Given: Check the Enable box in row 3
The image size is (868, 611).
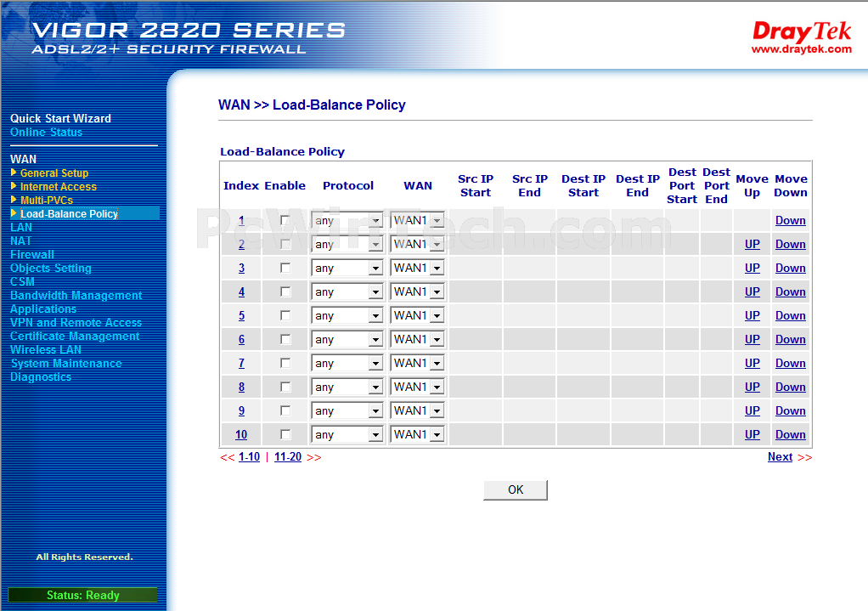Looking at the screenshot, I should pos(285,268).
